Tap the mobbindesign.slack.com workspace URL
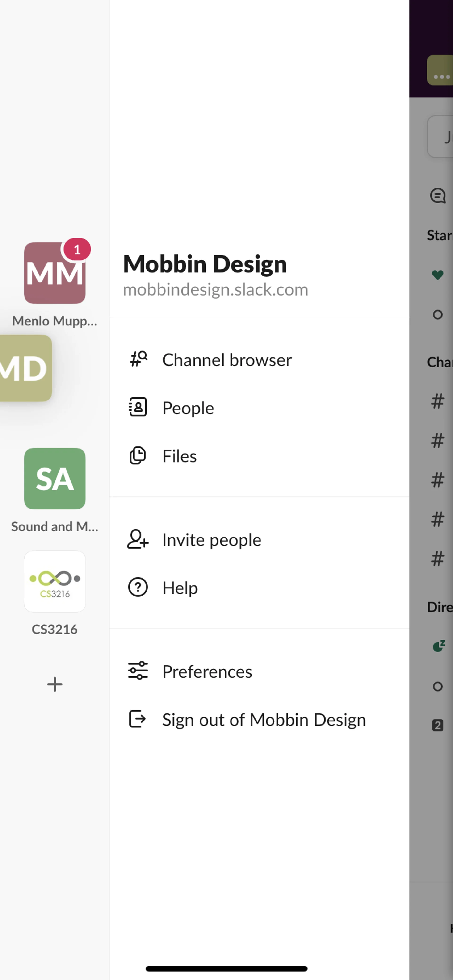 (215, 289)
